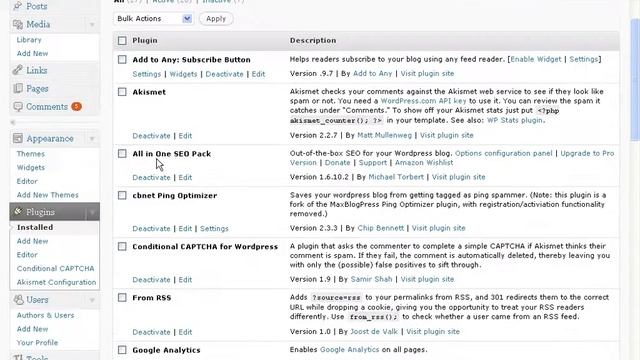Viewport: 640px width, 360px height.
Task: Tick the cbnet Ping Optimizer checkbox
Action: tap(122, 195)
